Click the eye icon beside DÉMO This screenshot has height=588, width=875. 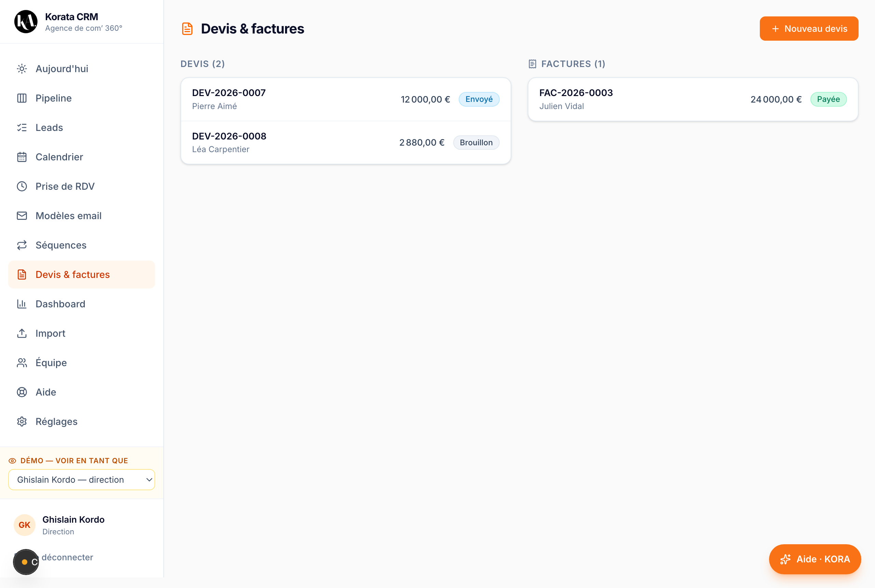[x=12, y=461]
